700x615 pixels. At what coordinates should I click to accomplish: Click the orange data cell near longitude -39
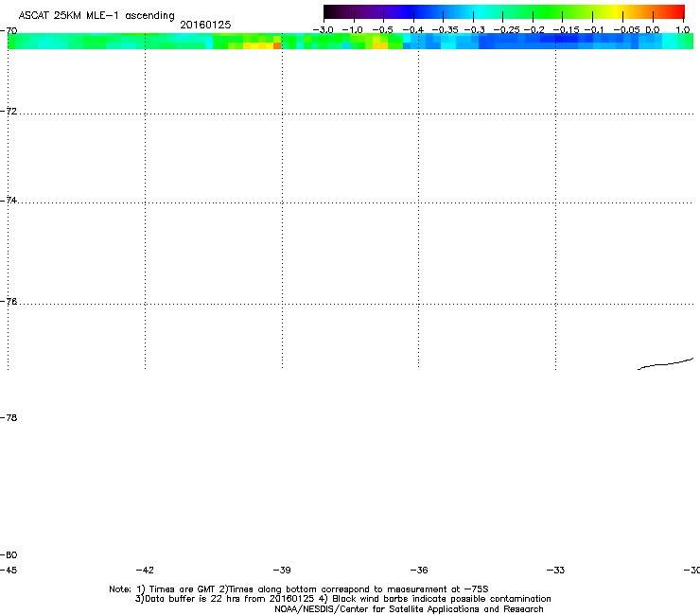277,45
